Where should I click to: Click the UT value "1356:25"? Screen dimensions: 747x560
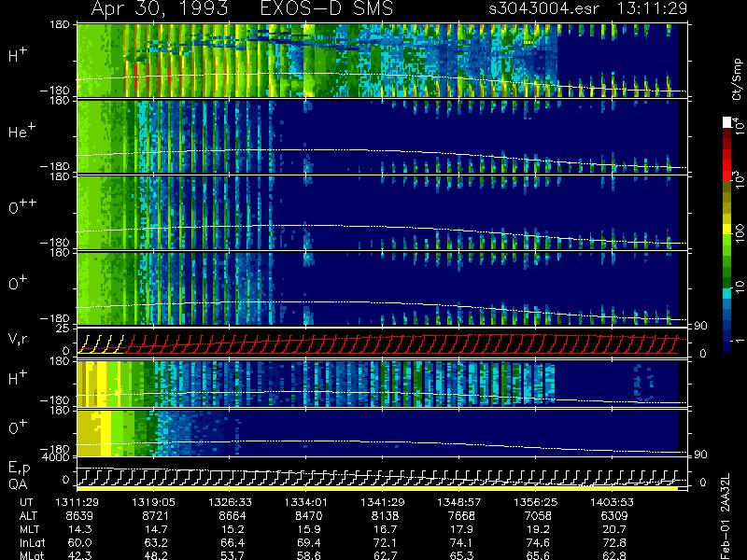click(x=535, y=502)
